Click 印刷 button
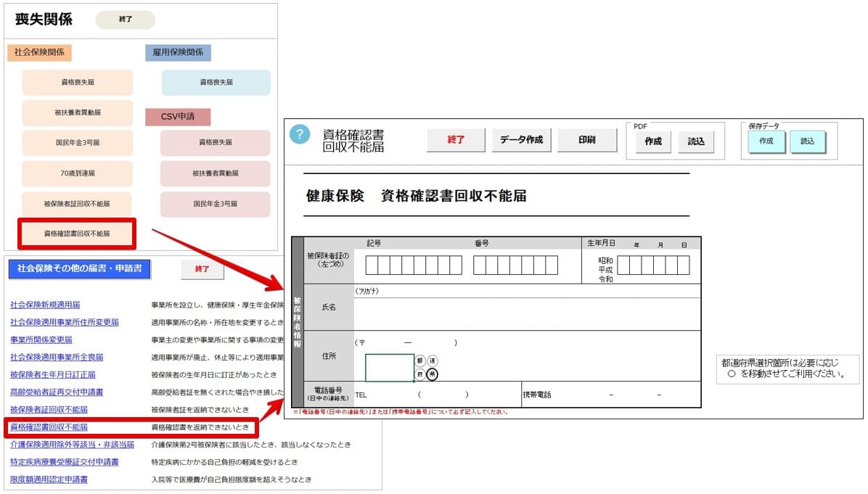The height and width of the screenshot is (494, 868). (x=587, y=140)
